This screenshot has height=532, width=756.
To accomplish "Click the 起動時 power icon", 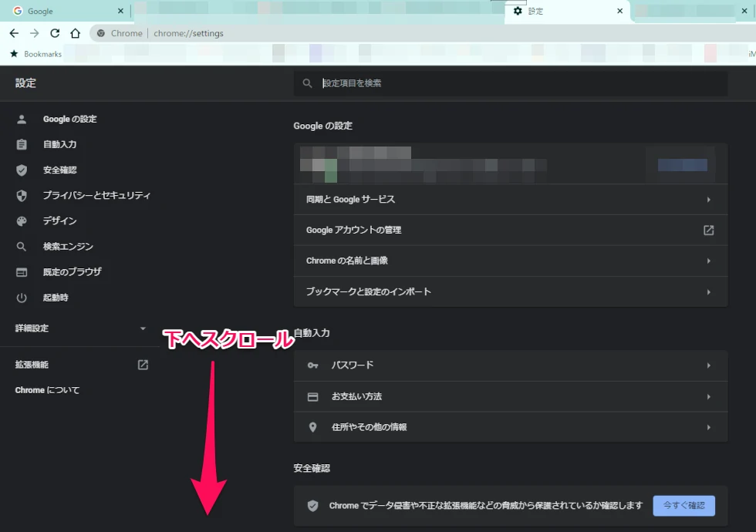I will pyautogui.click(x=21, y=297).
